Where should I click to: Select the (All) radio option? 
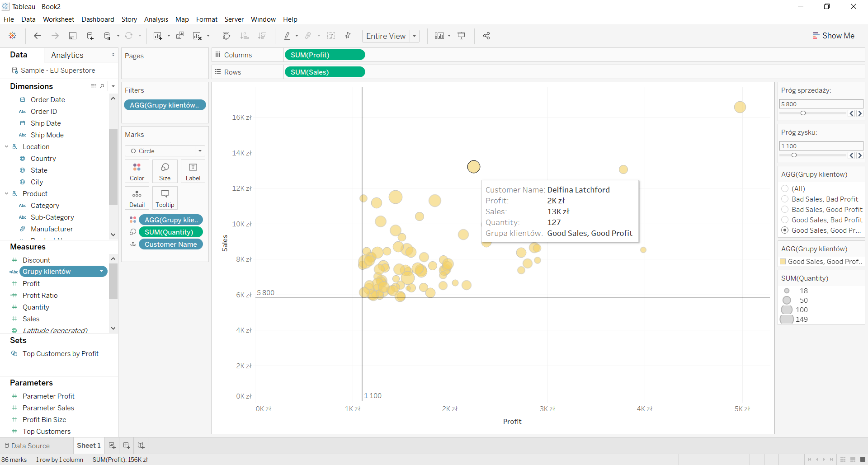[785, 189]
